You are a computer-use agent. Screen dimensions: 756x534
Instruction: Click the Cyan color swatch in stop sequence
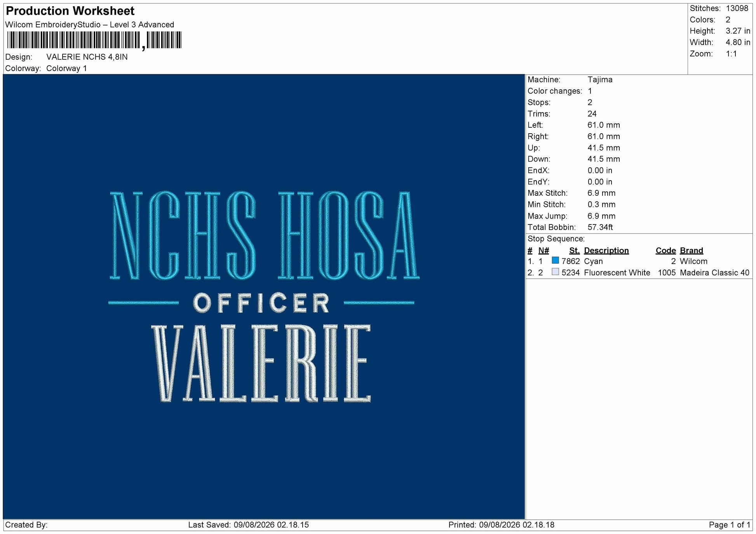pos(555,261)
